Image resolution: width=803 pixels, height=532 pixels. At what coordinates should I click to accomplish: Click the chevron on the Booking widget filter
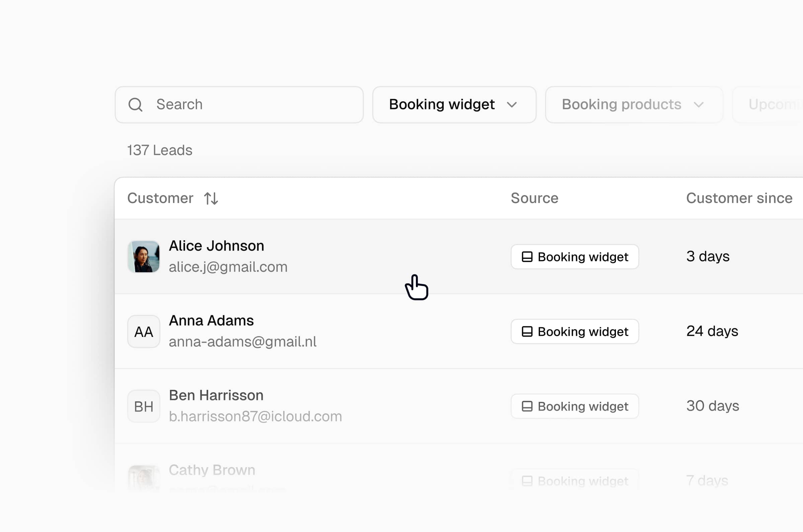[x=512, y=105]
